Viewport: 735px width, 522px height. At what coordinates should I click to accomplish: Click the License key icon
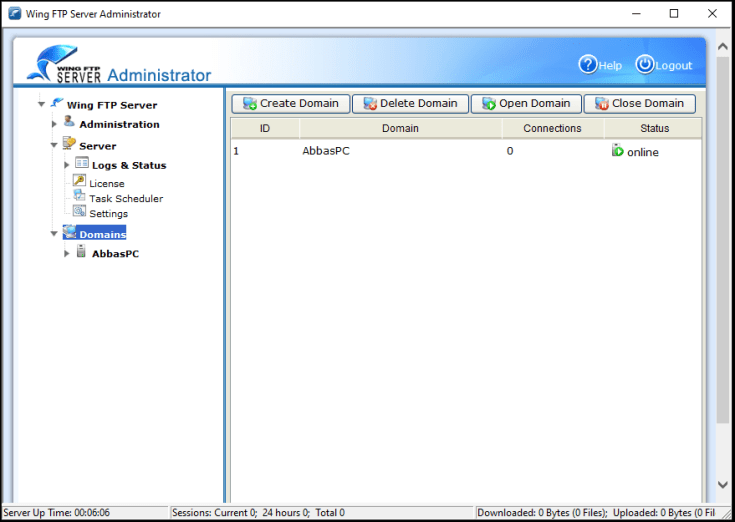(x=80, y=180)
